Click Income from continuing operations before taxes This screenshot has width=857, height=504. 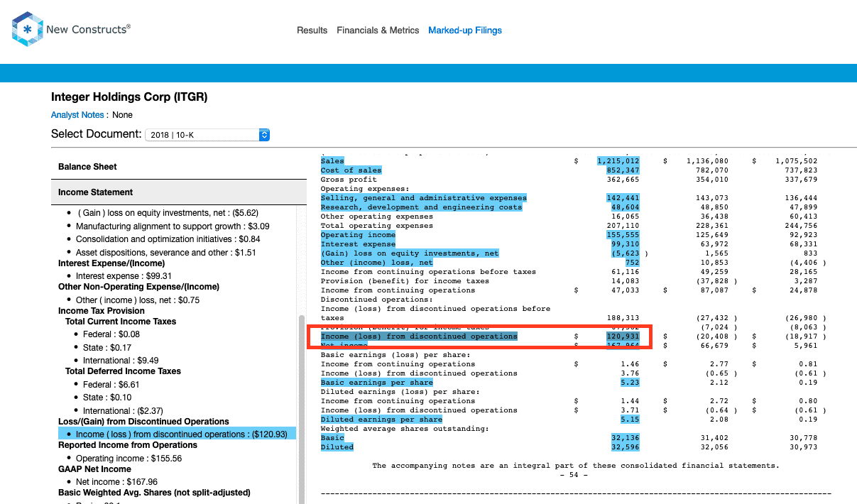coord(428,272)
